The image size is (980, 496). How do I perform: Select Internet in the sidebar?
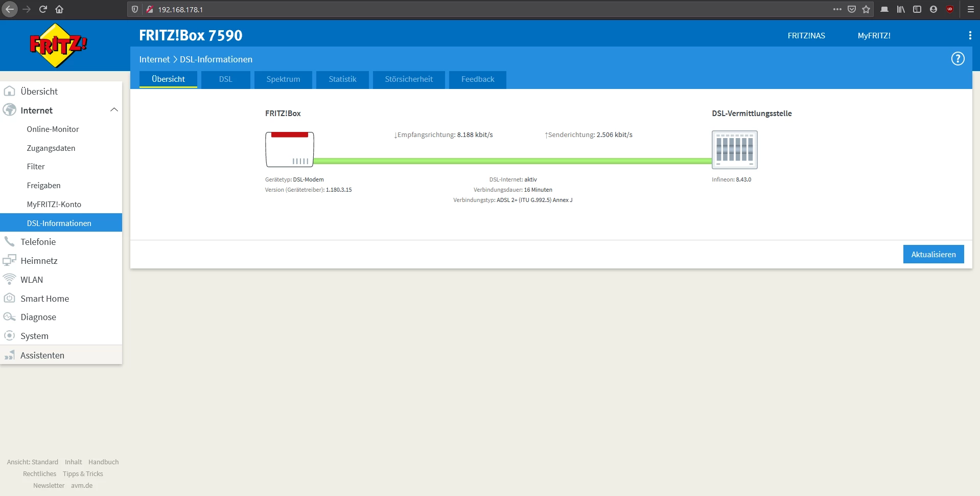click(36, 110)
